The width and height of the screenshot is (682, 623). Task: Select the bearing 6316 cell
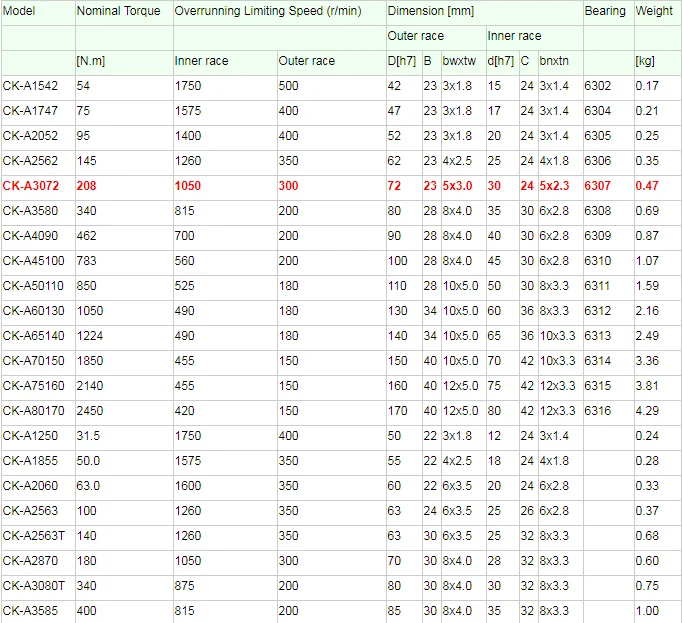click(x=597, y=411)
